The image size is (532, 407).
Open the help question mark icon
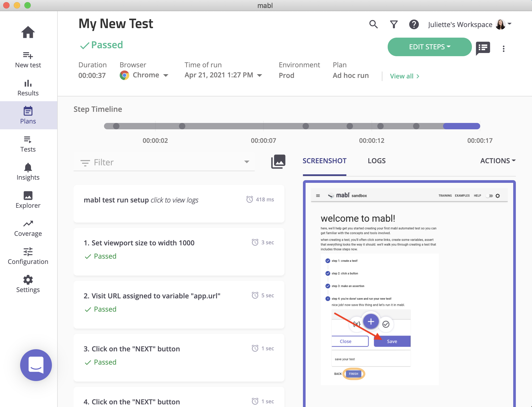click(x=414, y=24)
